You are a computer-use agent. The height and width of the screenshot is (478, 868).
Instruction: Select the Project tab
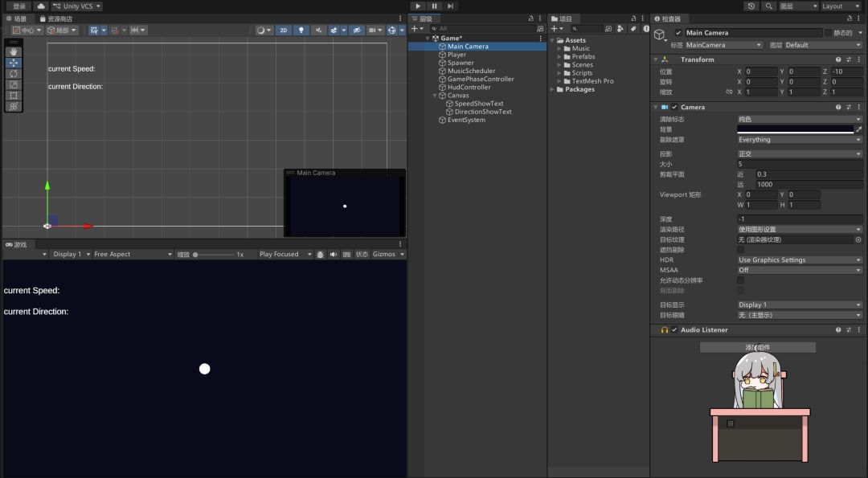tap(561, 18)
